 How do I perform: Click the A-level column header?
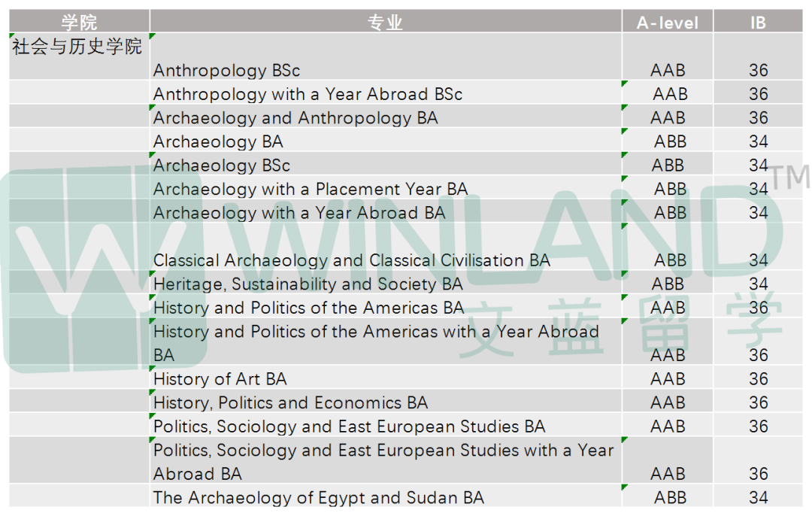(x=667, y=23)
